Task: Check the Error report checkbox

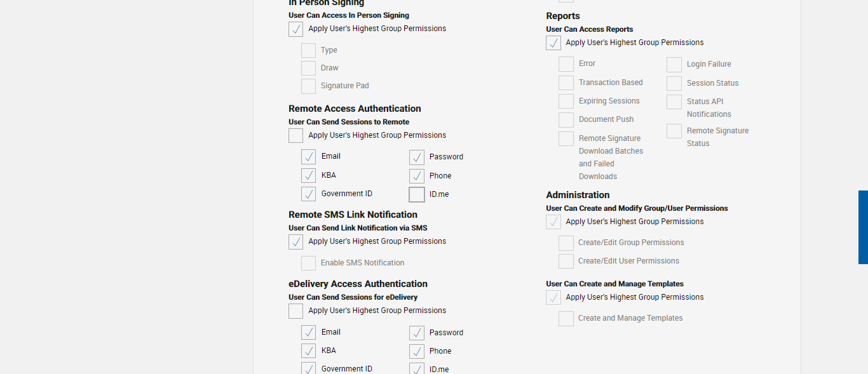Action: point(566,64)
